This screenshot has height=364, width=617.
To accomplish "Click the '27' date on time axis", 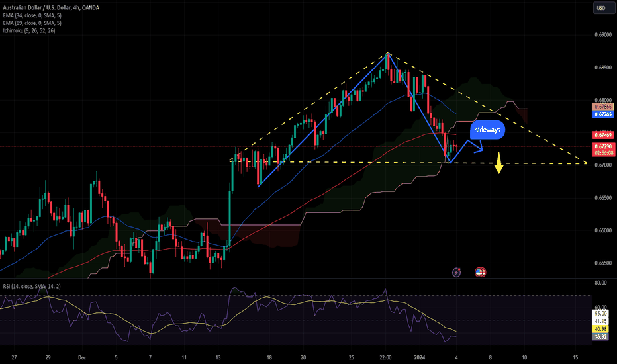I will point(14,357).
